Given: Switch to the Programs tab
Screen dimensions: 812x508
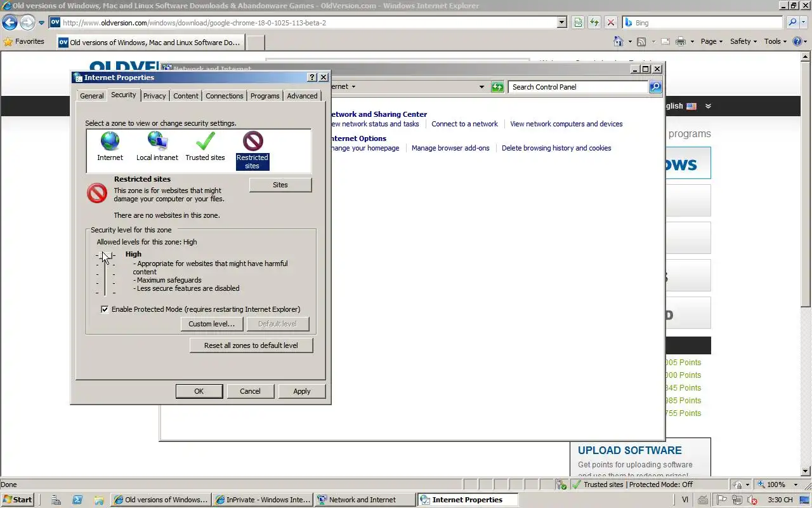Looking at the screenshot, I should (x=265, y=96).
